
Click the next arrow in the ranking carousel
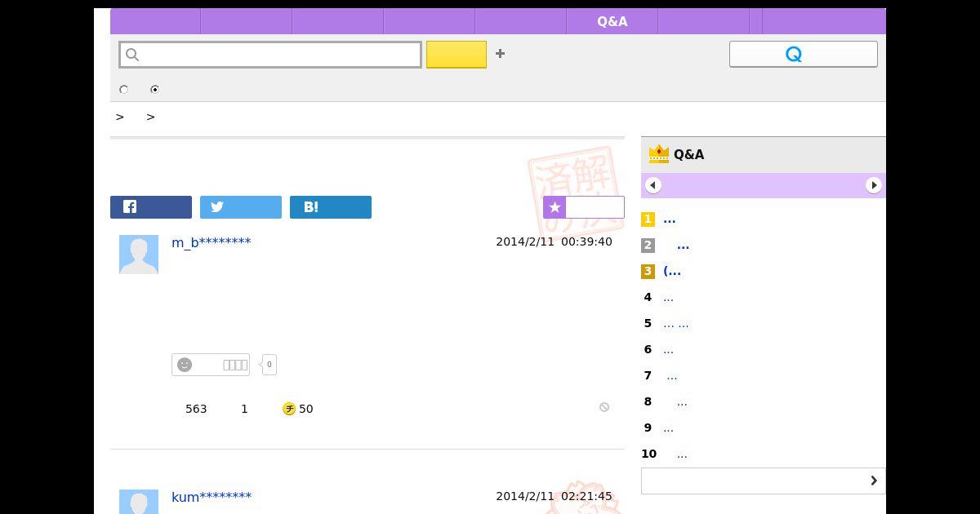pos(874,185)
